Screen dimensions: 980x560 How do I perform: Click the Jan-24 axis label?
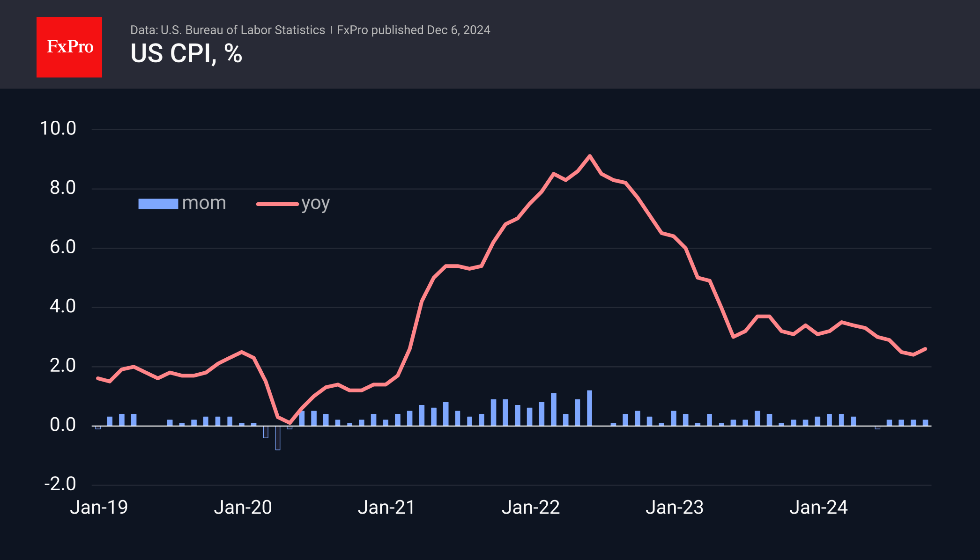pos(818,508)
